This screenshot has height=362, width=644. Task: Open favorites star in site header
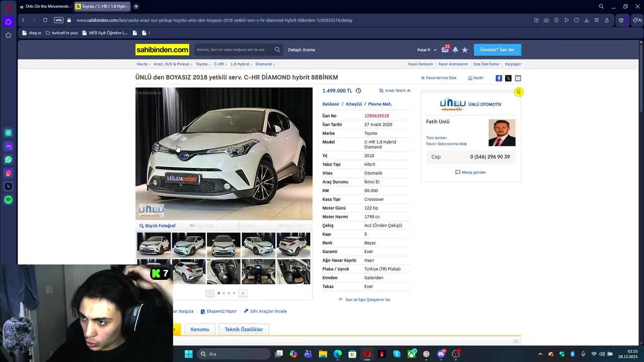[x=465, y=50]
